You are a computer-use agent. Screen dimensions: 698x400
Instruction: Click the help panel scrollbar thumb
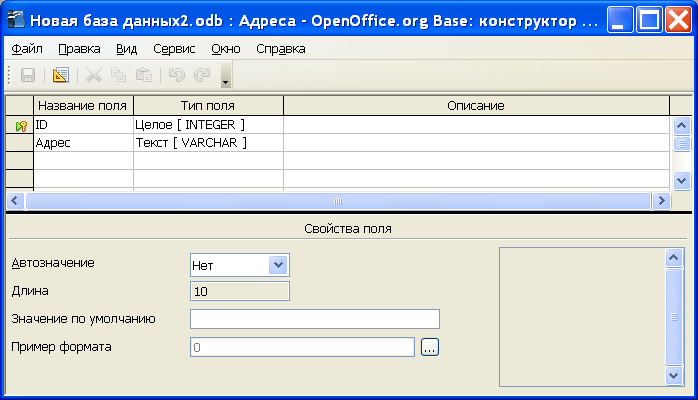click(x=674, y=317)
